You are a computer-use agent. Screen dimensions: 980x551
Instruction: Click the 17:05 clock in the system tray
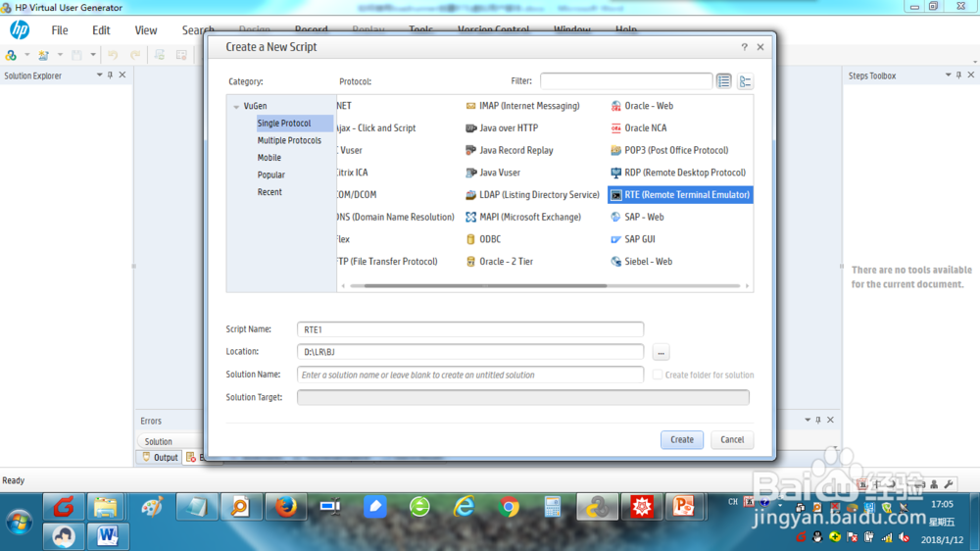[x=942, y=504]
